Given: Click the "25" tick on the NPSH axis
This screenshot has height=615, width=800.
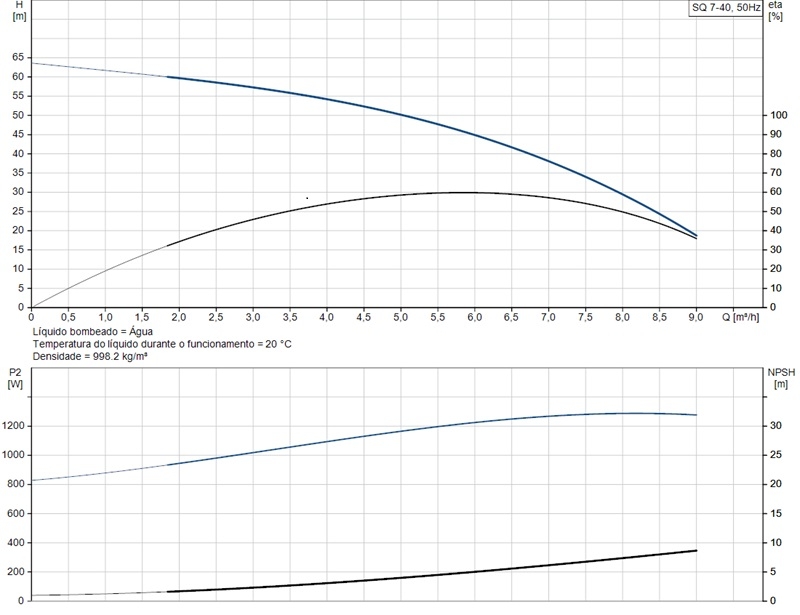Looking at the screenshot, I should (x=776, y=455).
